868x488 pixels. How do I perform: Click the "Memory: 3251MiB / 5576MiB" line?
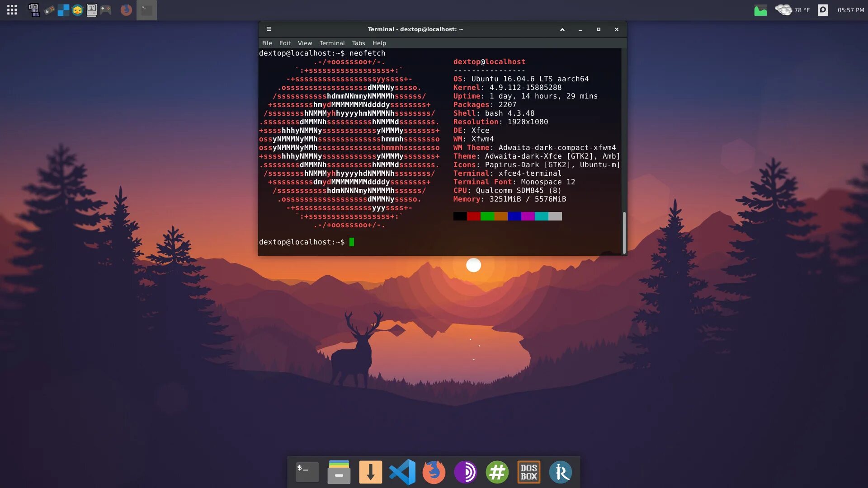[509, 199]
